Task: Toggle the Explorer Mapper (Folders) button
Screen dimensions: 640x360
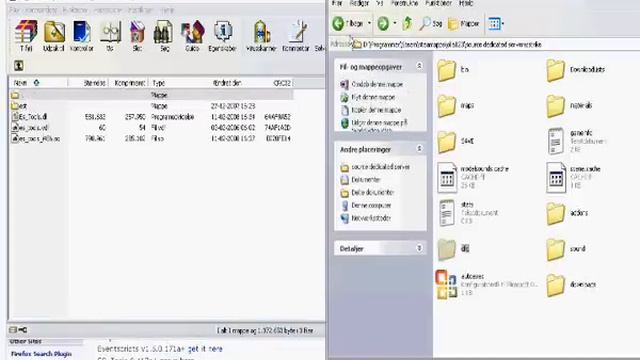Action: (x=464, y=24)
